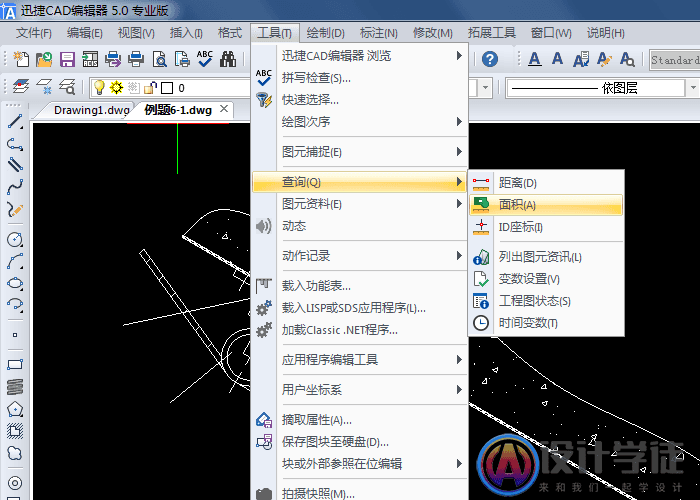The image size is (700, 500).
Task: Save drawing with purple floppy disk icon
Action: 67,59
